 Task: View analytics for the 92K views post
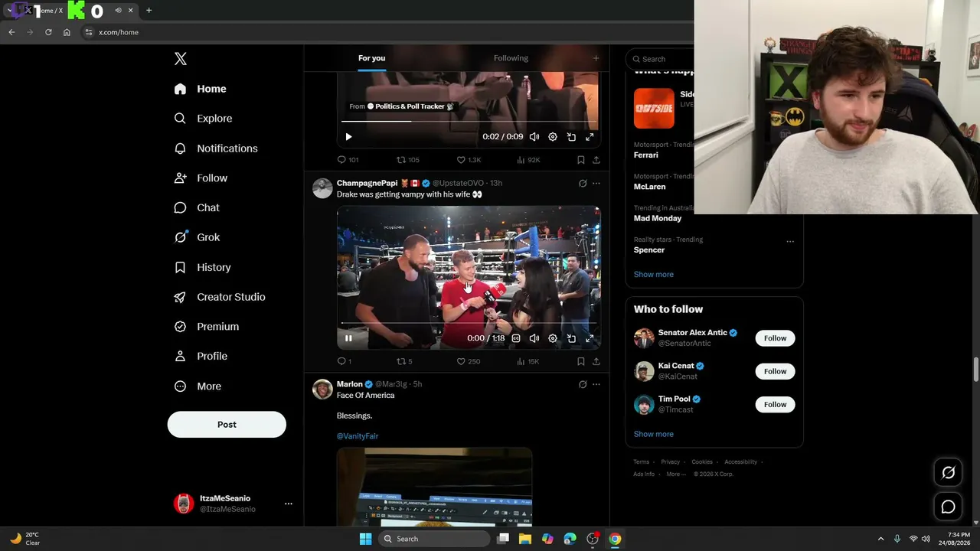pyautogui.click(x=528, y=160)
